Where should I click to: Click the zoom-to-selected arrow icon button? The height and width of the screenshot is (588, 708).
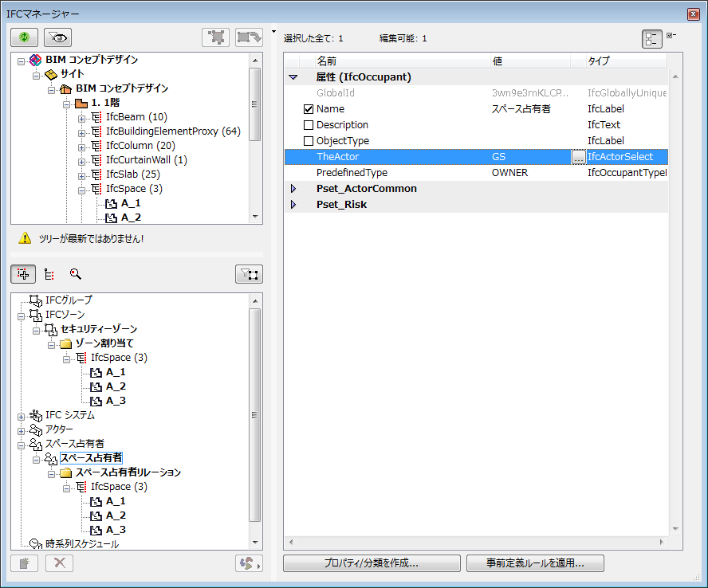click(250, 37)
